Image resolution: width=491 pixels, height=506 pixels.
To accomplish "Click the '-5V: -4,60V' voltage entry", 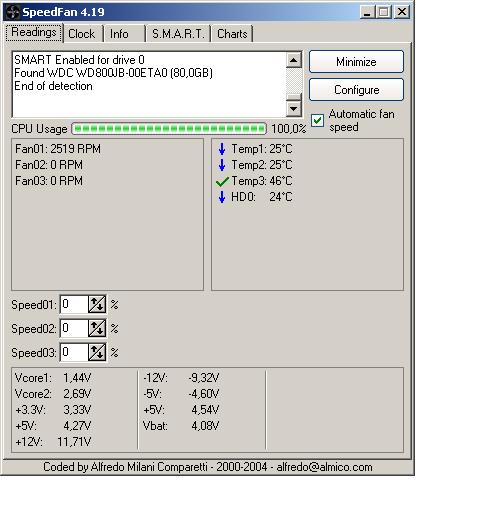I will (x=181, y=394).
